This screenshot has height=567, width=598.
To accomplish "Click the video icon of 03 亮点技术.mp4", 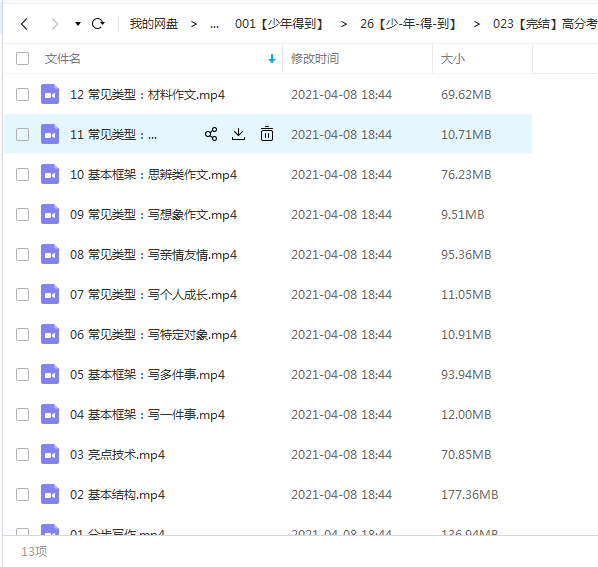I will [50, 455].
